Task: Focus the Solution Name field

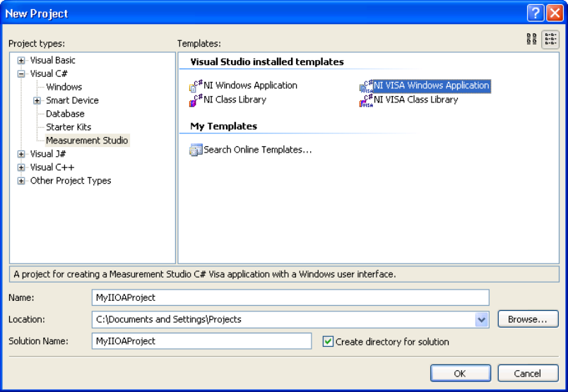Action: coord(202,341)
